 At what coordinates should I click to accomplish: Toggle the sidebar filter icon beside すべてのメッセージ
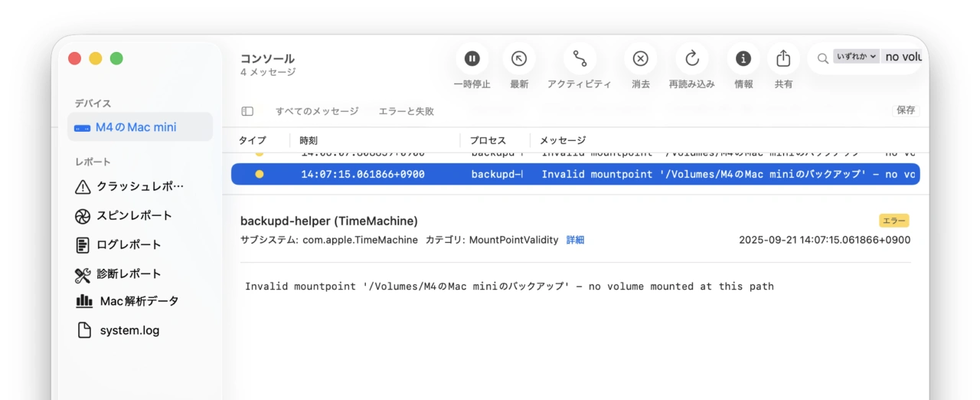[x=247, y=111]
